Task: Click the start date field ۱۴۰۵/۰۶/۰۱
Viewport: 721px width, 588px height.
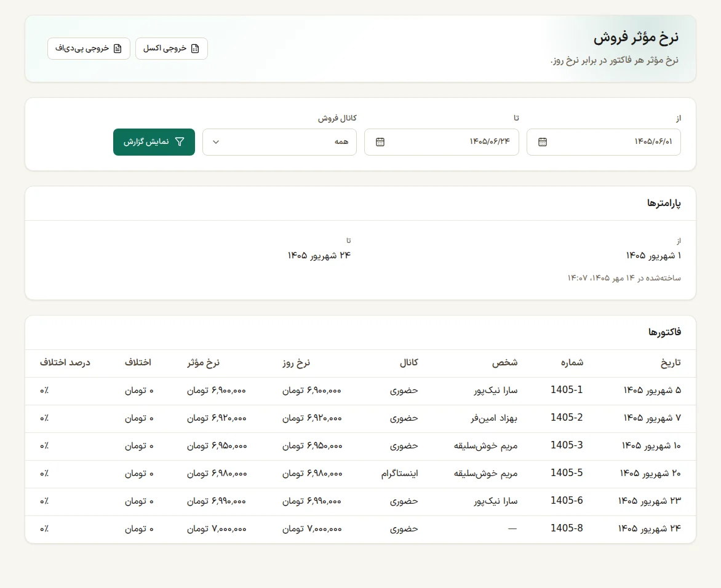Action: pos(603,142)
